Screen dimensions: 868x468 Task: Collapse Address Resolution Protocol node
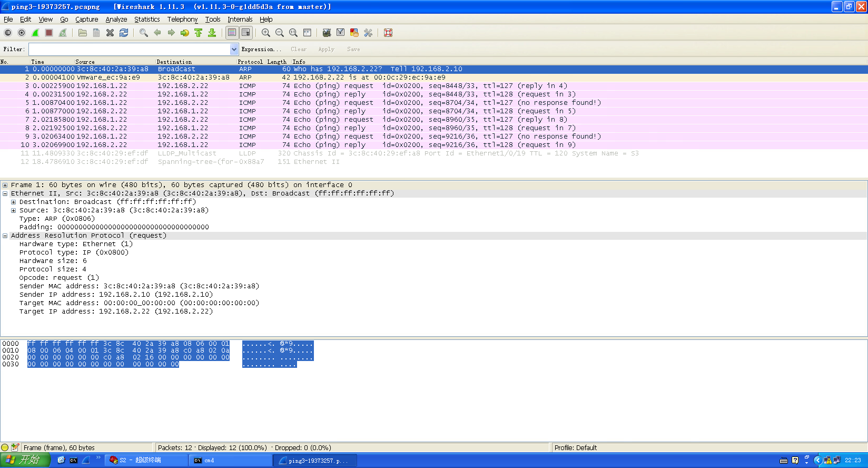coord(5,236)
